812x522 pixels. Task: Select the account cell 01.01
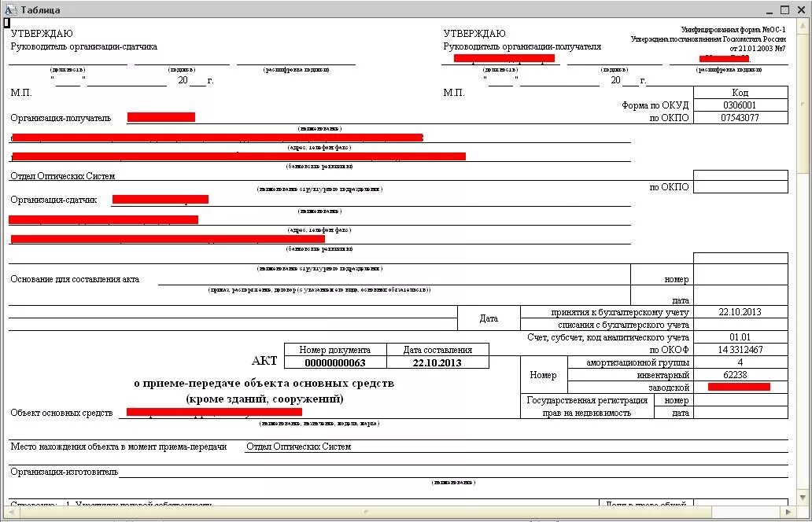[740, 337]
